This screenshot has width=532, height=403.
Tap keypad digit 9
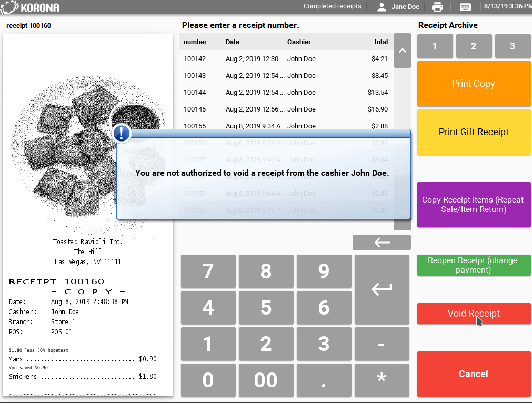[324, 271]
